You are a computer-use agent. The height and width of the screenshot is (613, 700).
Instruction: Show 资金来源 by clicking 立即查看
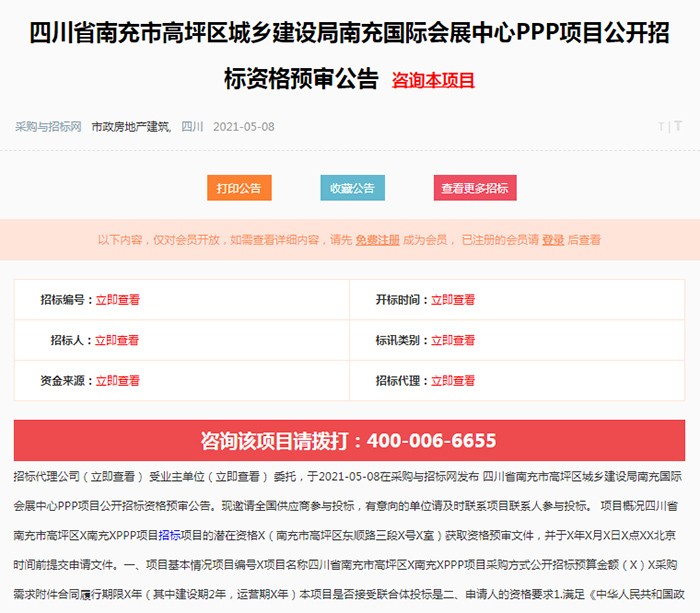pyautogui.click(x=117, y=381)
